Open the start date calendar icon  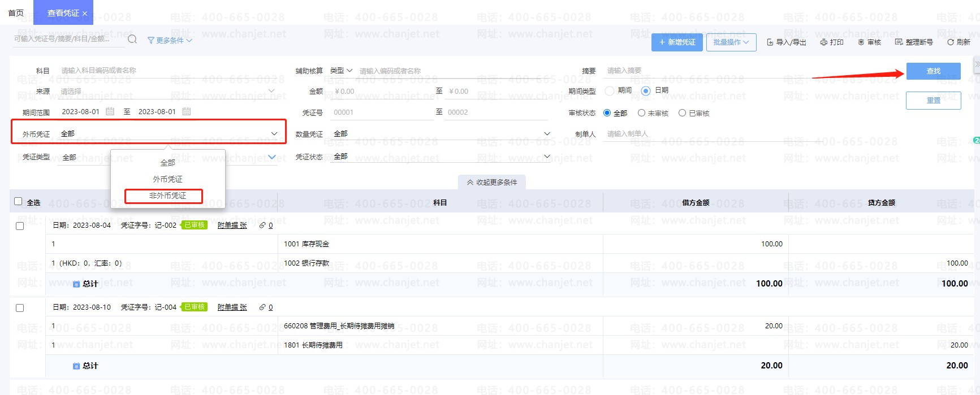[110, 112]
